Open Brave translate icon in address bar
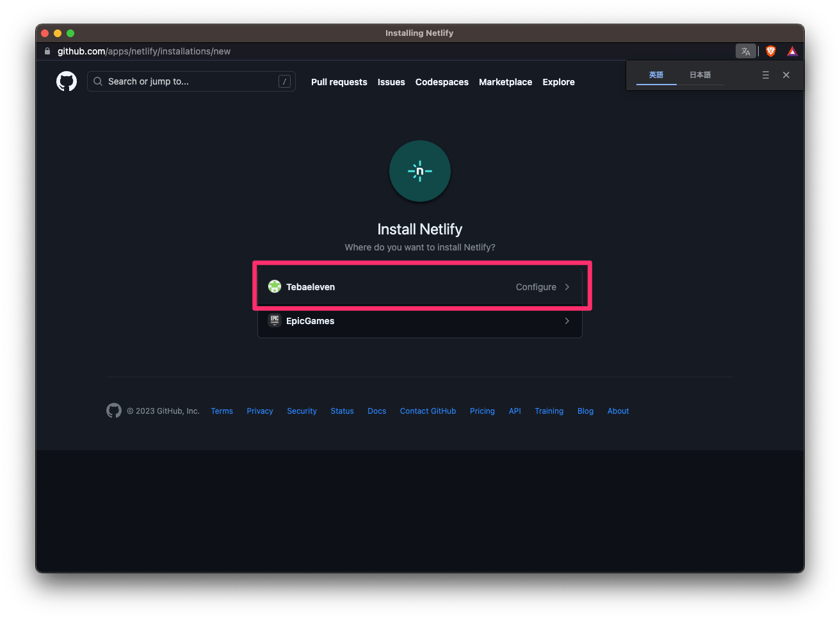The height and width of the screenshot is (620, 840). point(746,51)
